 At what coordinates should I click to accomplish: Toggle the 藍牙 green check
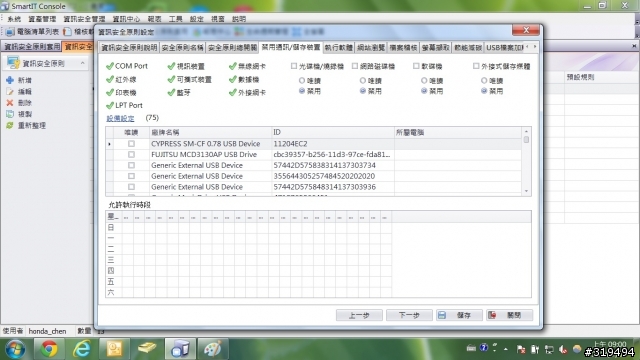pyautogui.click(x=171, y=93)
